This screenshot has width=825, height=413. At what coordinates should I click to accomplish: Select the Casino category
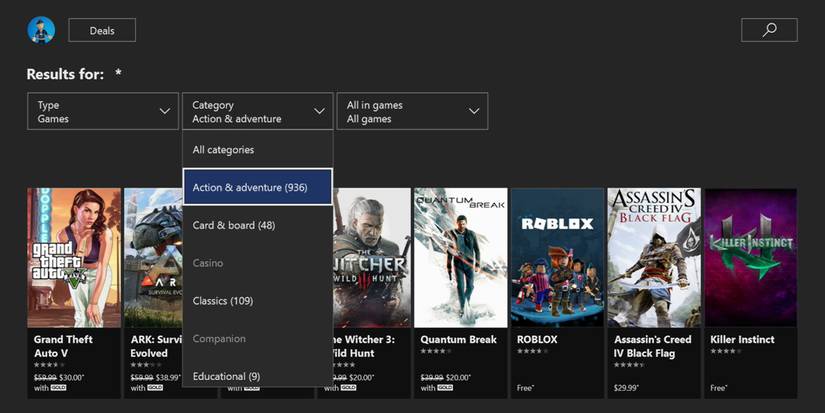(x=258, y=263)
